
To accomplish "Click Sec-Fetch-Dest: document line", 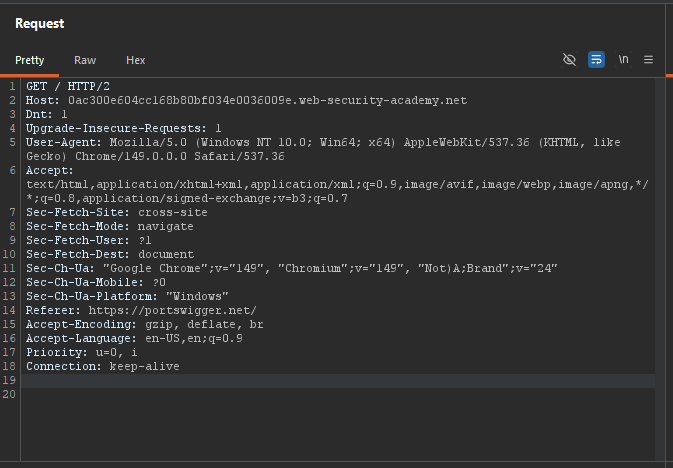I will pyautogui.click(x=110, y=254).
